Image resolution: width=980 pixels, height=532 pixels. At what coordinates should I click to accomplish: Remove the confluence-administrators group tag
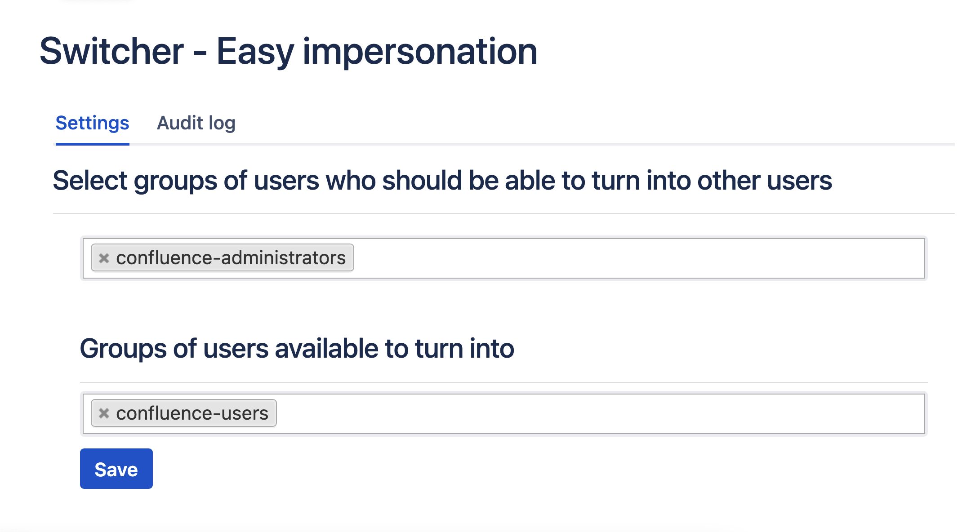point(104,258)
